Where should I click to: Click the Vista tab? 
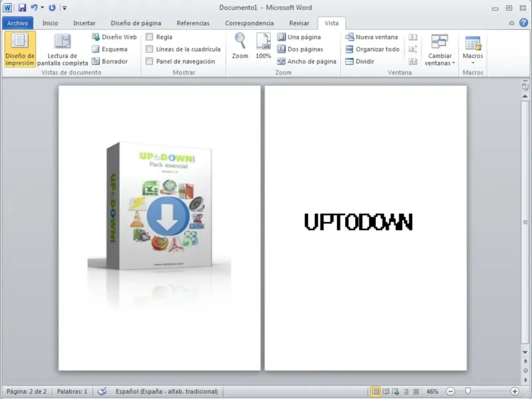click(x=331, y=23)
